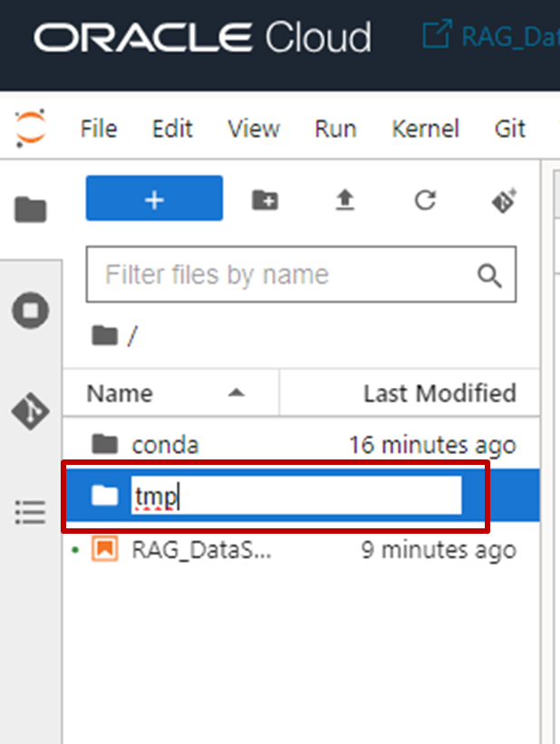Open the View menu
Viewport: 560px width, 744px height.
pos(254,129)
